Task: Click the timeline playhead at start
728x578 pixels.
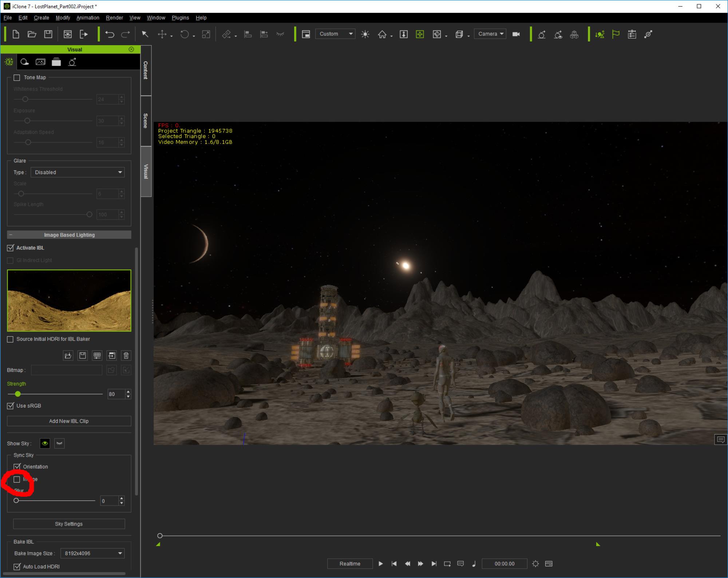Action: tap(160, 535)
